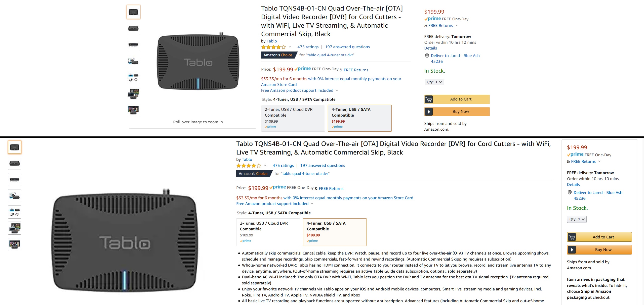The width and height of the screenshot is (644, 305).
Task: Click the cart icon on the lower Add to Cart button
Action: coord(572,237)
